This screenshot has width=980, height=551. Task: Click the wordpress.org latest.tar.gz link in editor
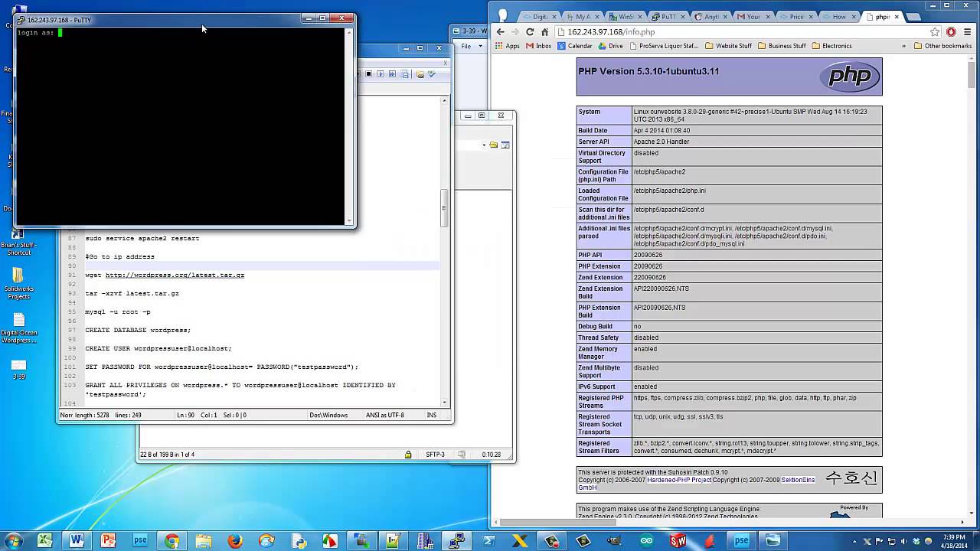[175, 275]
